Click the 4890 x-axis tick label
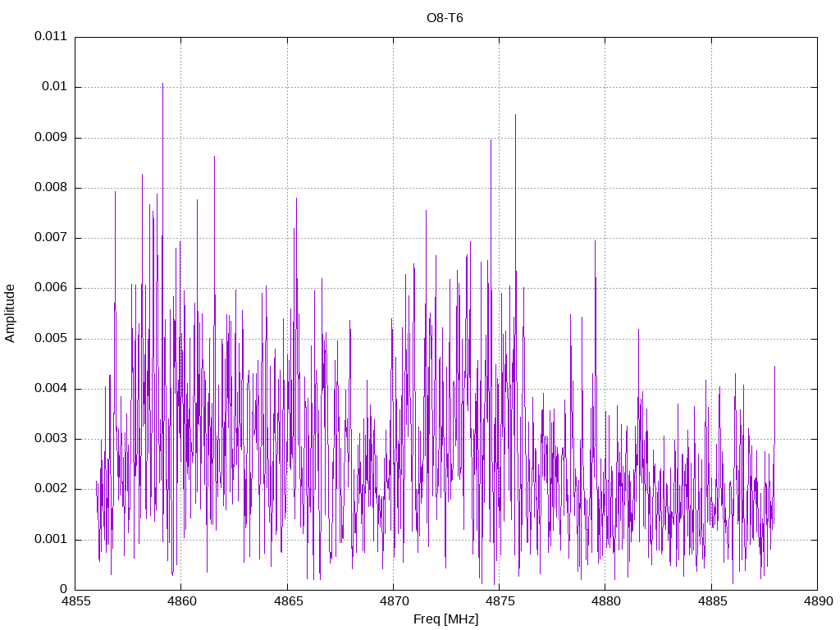The width and height of the screenshot is (840, 630). pos(819,601)
